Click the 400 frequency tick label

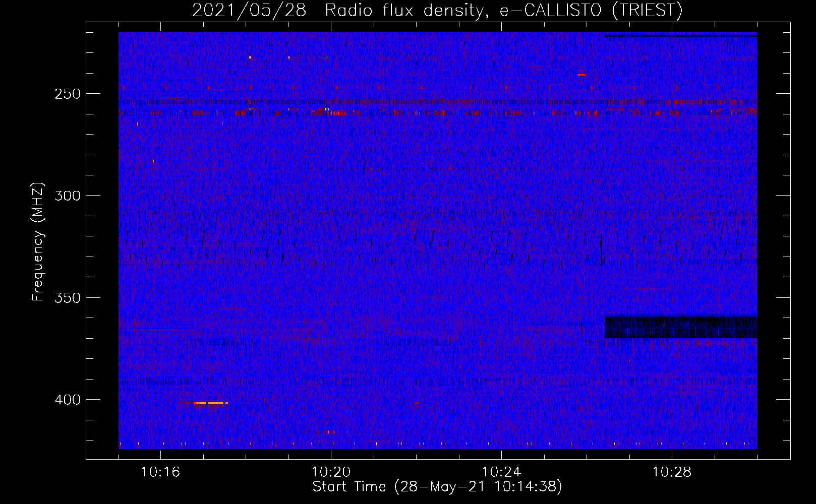point(68,400)
